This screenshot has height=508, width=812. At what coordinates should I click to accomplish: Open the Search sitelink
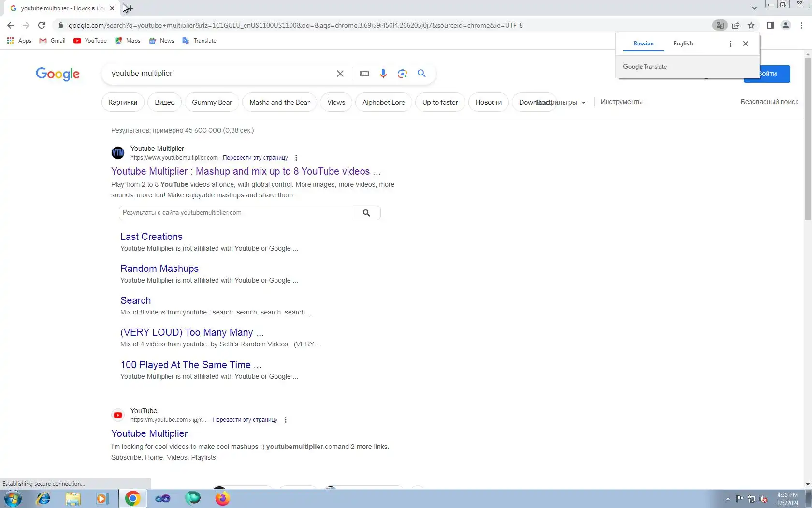(136, 300)
